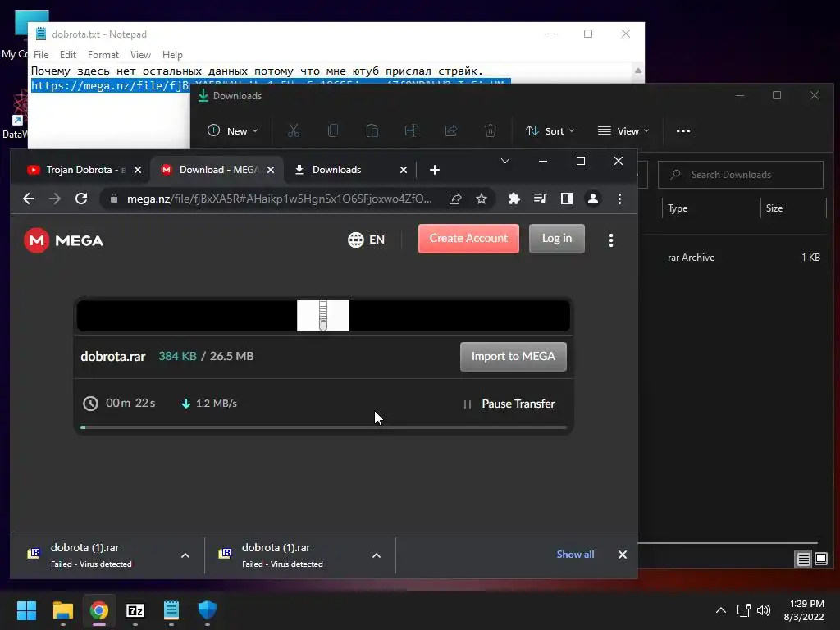840x630 pixels.
Task: Click the Search Downloads box
Action: [741, 175]
